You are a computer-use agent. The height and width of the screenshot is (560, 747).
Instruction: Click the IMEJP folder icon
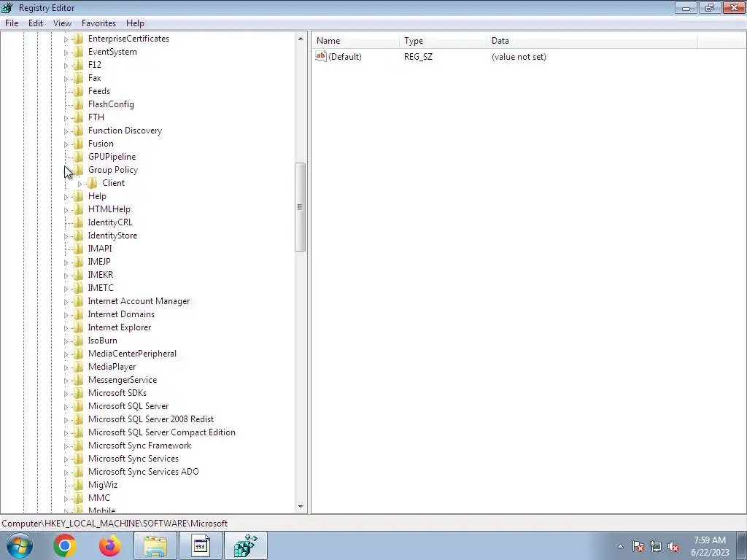point(79,262)
